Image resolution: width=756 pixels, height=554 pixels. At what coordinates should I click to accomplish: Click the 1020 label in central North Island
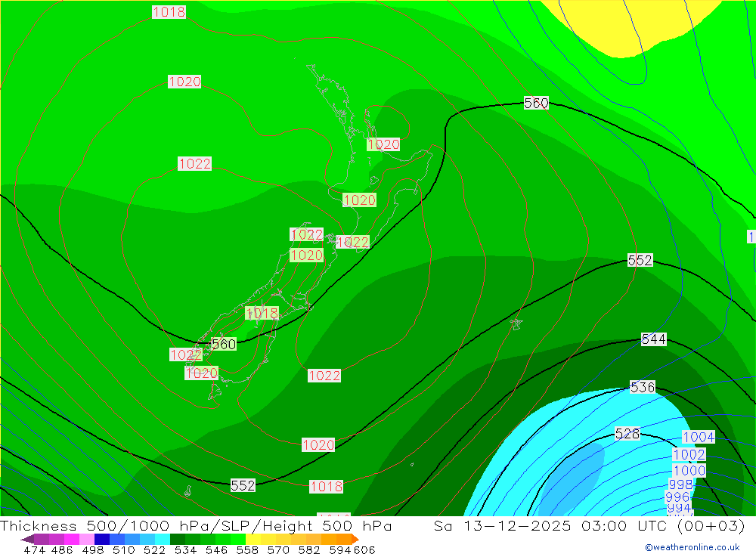pyautogui.click(x=359, y=200)
